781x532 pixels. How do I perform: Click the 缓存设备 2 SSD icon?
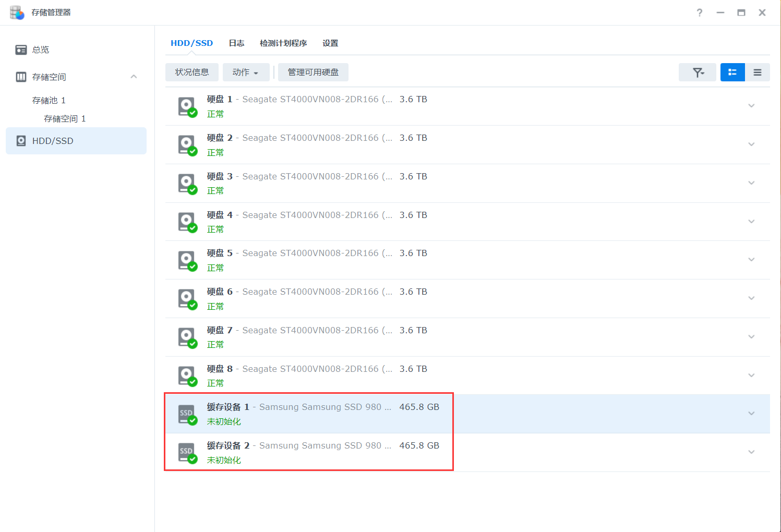coord(187,453)
